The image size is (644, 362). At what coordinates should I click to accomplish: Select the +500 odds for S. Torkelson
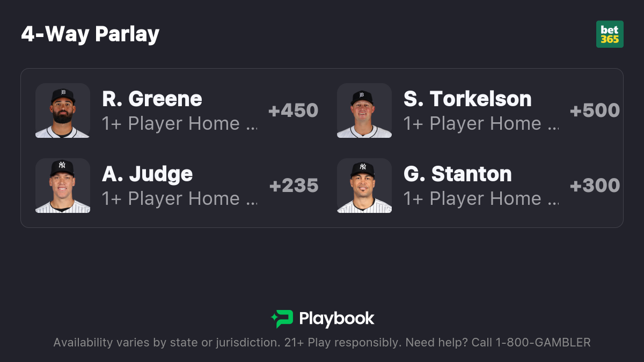(x=595, y=110)
